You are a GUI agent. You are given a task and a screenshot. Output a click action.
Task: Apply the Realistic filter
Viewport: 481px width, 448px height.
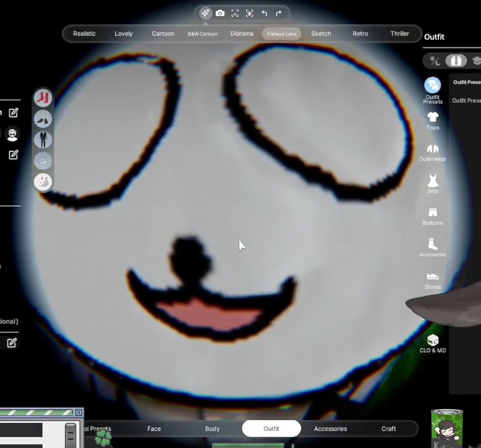point(85,34)
